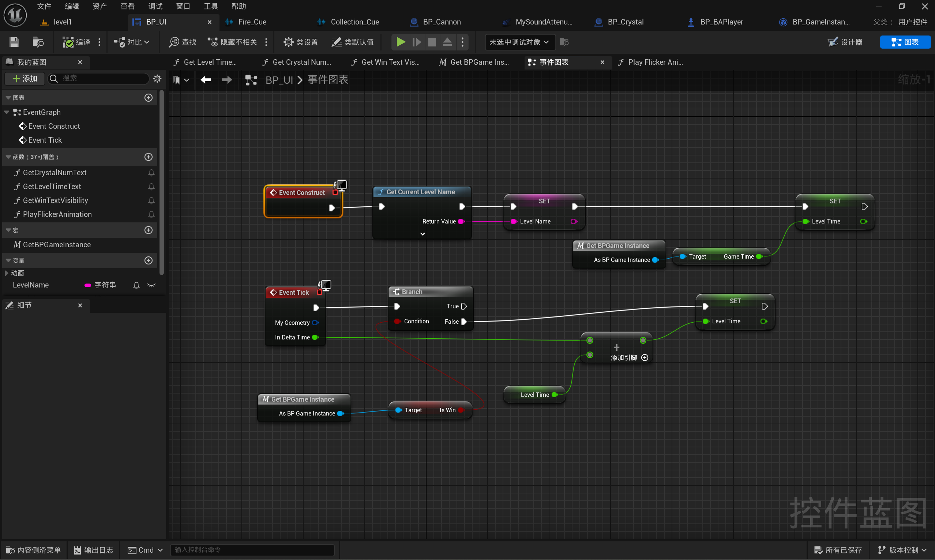Click the compile (编译) button icon
This screenshot has width=935, height=560.
[x=68, y=42]
